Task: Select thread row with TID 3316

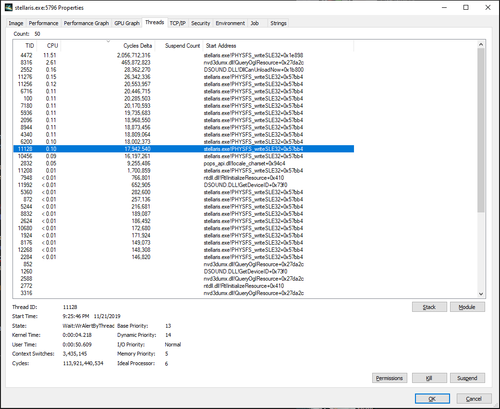Action: pos(184,293)
